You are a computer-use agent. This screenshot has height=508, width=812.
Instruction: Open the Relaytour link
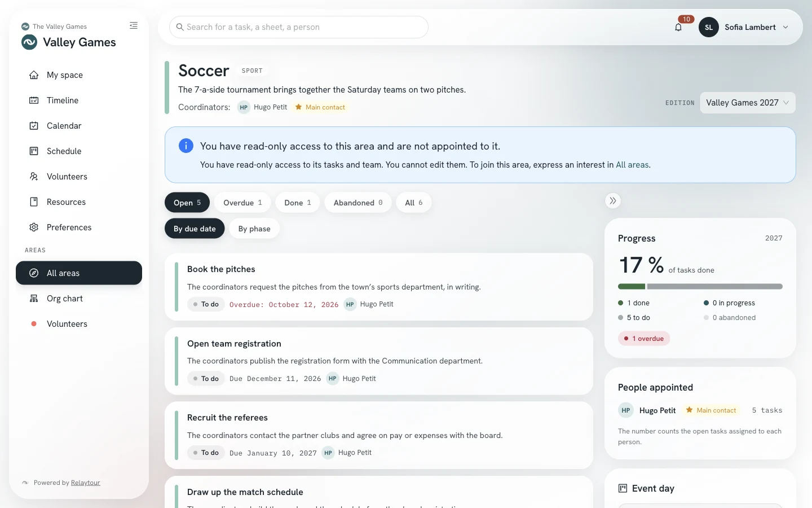pos(86,483)
